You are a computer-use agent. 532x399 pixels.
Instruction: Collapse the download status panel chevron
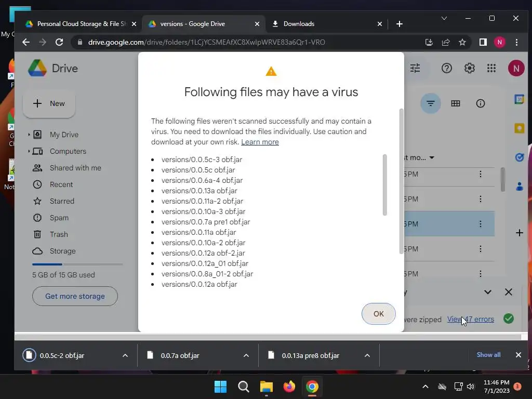click(x=487, y=292)
